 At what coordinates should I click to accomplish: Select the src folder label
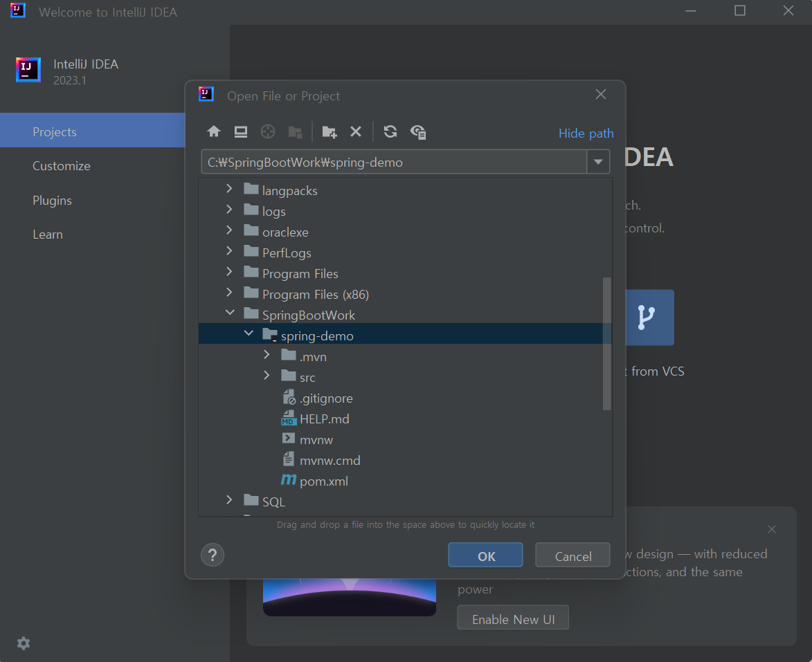coord(307,378)
